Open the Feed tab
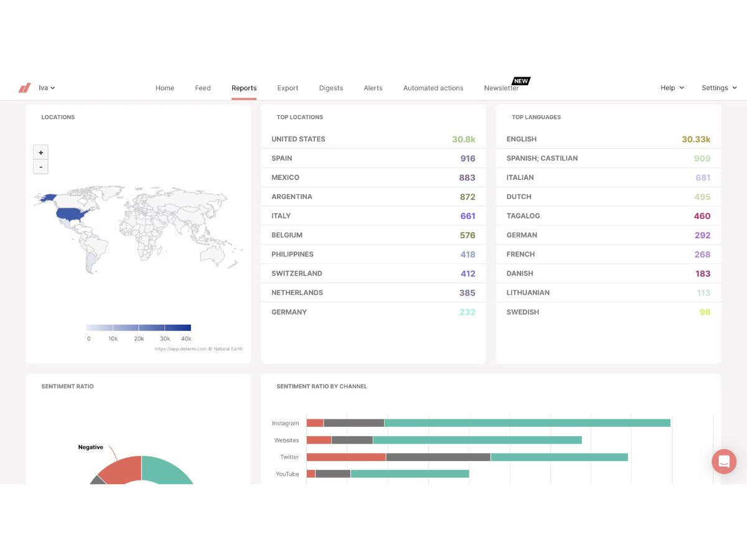 203,88
